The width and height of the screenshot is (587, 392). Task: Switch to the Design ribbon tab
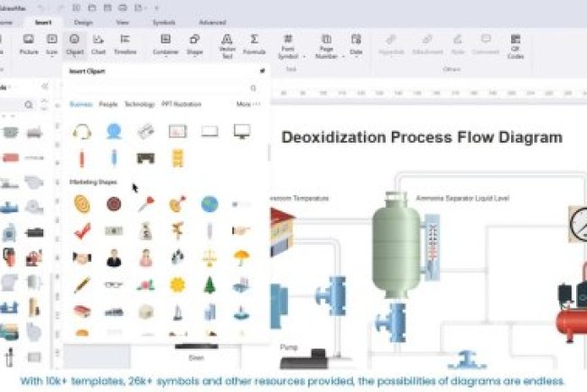coord(83,22)
